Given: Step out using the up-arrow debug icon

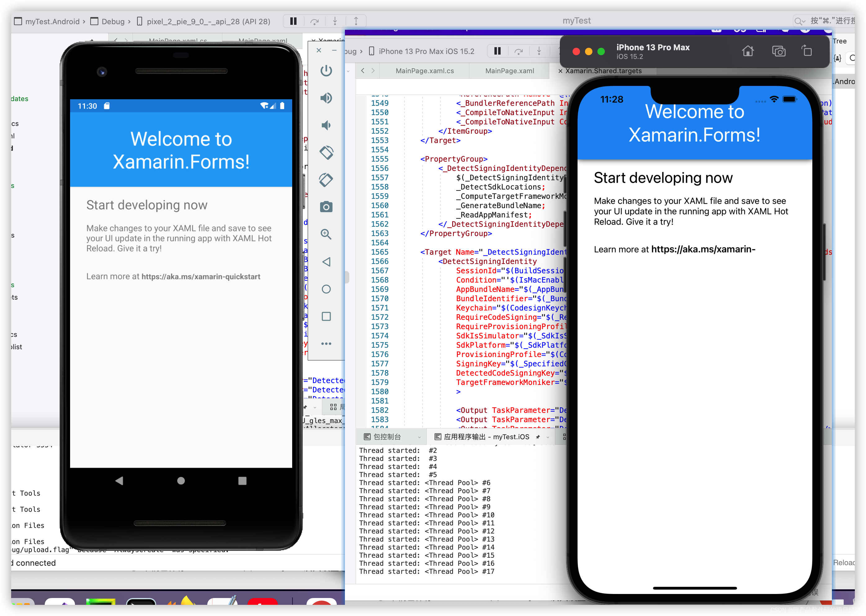Looking at the screenshot, I should point(356,21).
